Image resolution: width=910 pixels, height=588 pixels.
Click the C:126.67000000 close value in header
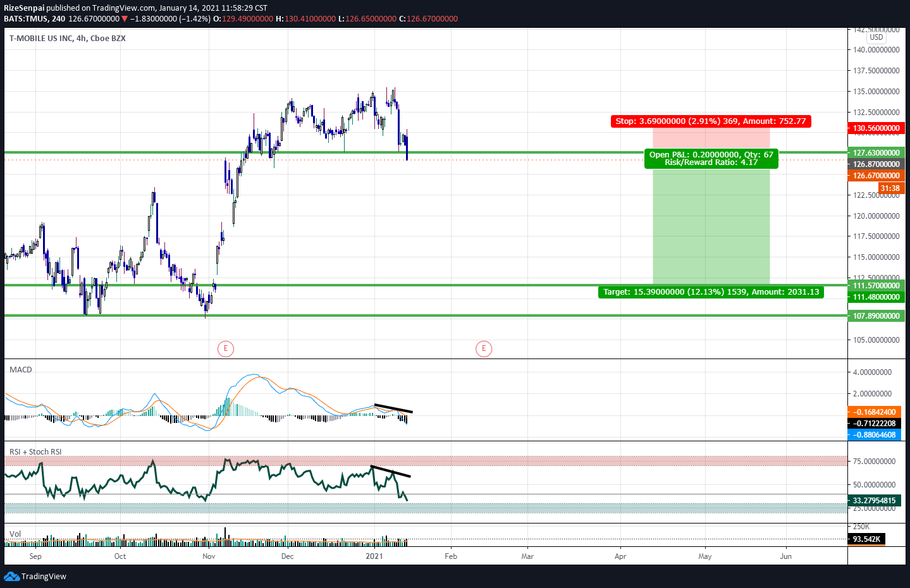point(428,19)
